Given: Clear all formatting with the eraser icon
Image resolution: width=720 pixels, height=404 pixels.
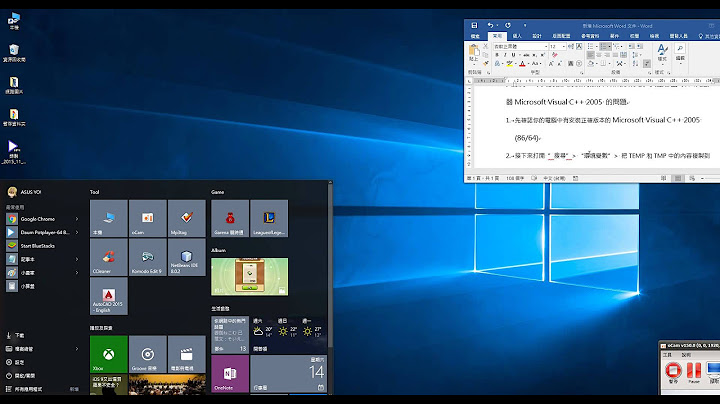Looking at the screenshot, I should pos(555,55).
